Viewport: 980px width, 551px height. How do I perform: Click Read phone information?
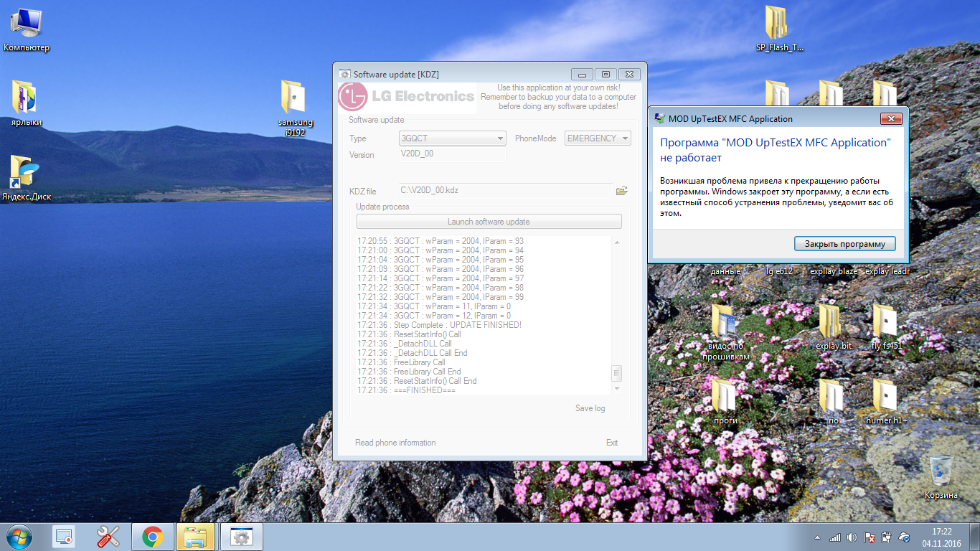coord(395,443)
